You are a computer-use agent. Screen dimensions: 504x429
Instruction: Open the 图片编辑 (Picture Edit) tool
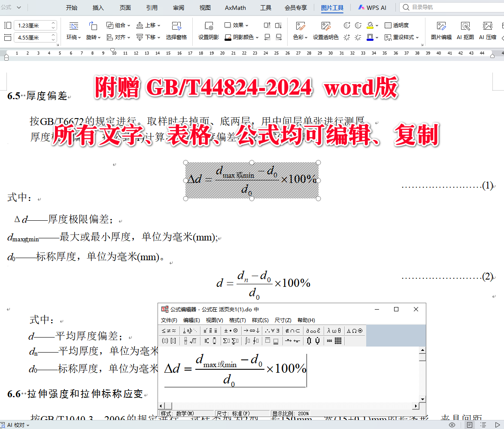(441, 31)
